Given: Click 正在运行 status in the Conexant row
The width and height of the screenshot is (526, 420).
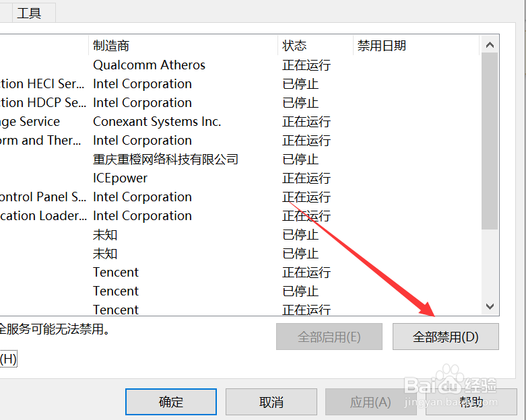Looking at the screenshot, I should tap(306, 121).
